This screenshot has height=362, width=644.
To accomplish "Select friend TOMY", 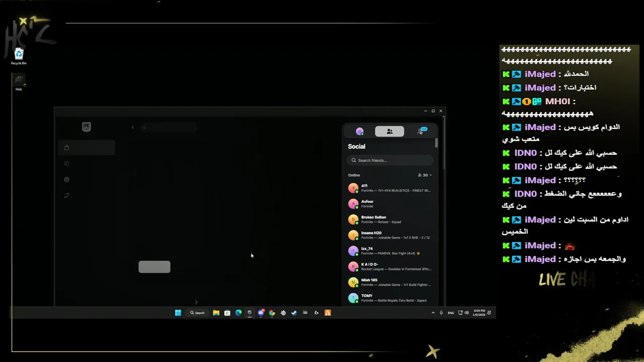I will pyautogui.click(x=390, y=298).
